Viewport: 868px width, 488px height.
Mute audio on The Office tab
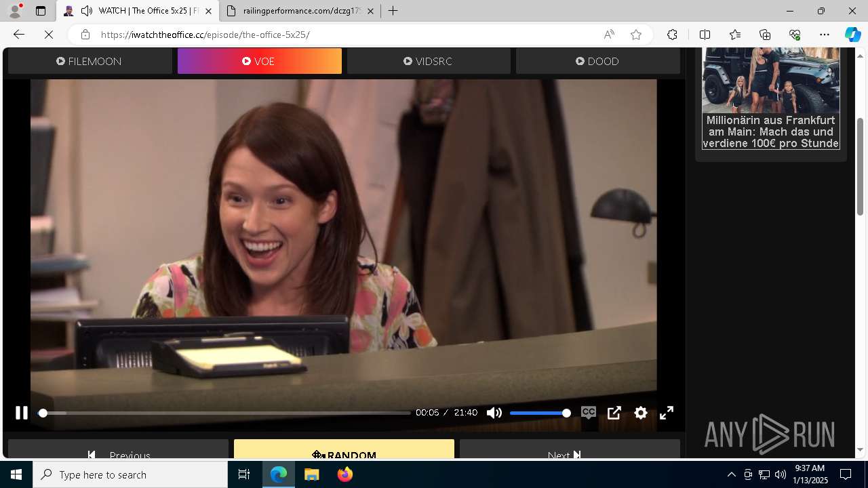point(87,11)
